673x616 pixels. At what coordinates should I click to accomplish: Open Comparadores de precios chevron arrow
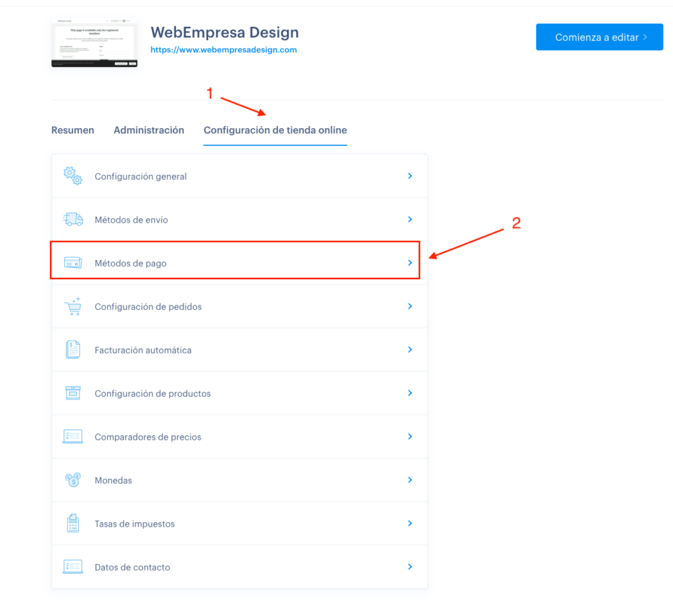(x=410, y=436)
